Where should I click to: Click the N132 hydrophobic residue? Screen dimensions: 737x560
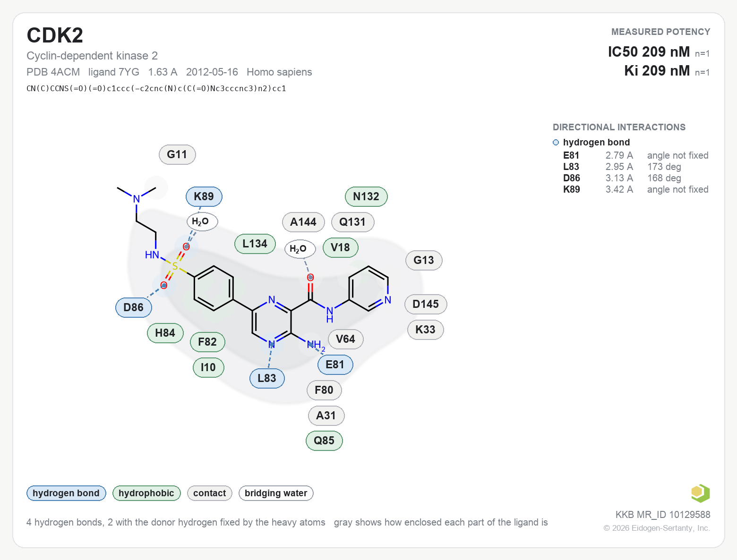pos(366,196)
